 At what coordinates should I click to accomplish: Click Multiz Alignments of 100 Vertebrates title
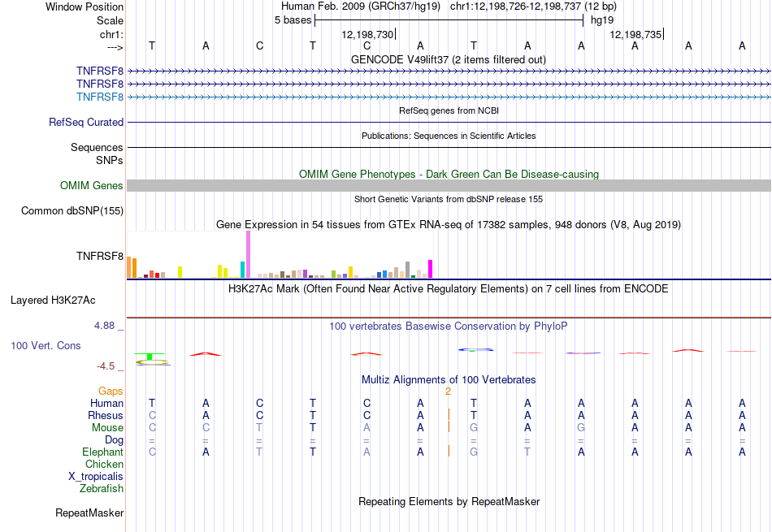point(449,379)
